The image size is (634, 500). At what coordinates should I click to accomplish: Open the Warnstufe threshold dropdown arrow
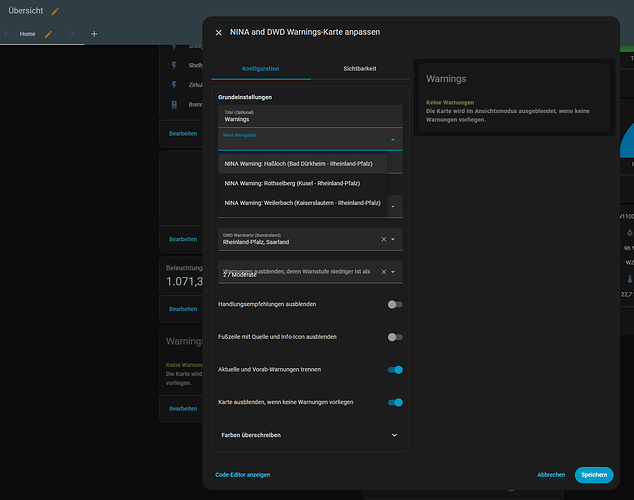[x=393, y=272]
